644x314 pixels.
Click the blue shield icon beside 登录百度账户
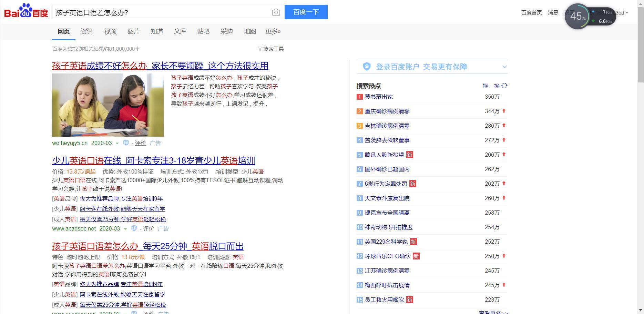(x=366, y=66)
